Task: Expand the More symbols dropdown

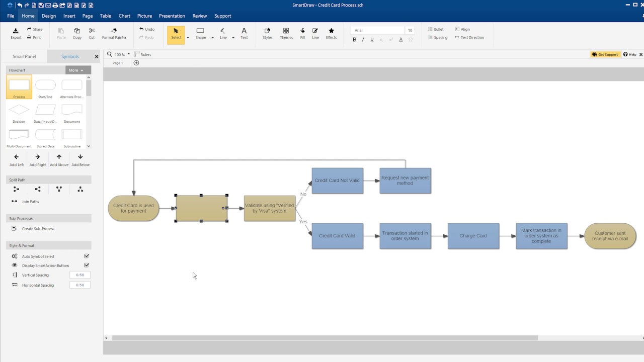Action: (x=78, y=70)
